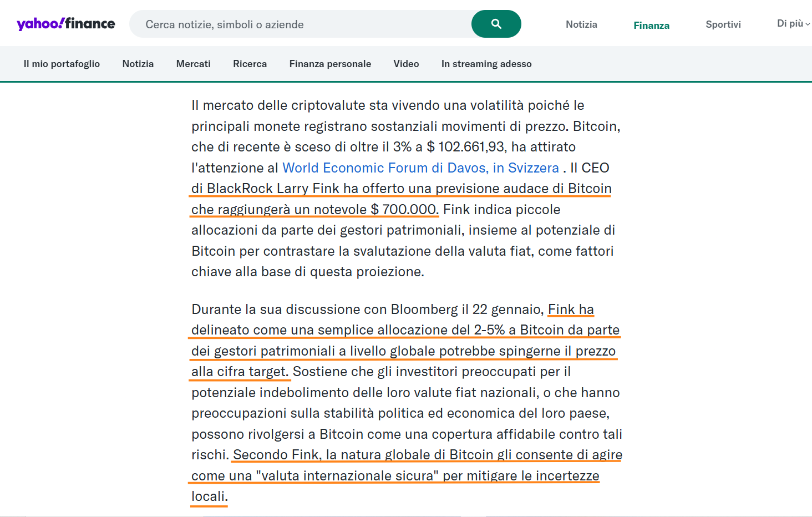The height and width of the screenshot is (517, 812).
Task: Go to Sportivi in top navigation
Action: click(723, 24)
